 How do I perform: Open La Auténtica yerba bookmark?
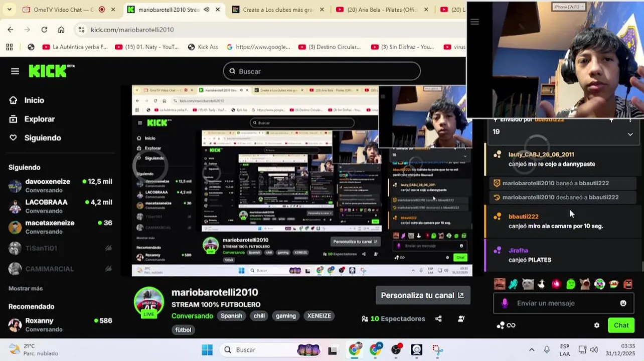(x=75, y=47)
